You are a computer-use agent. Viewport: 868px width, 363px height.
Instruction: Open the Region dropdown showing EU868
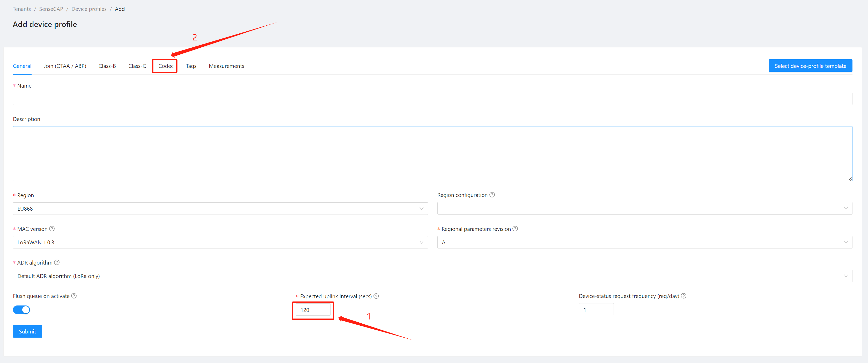pyautogui.click(x=220, y=209)
